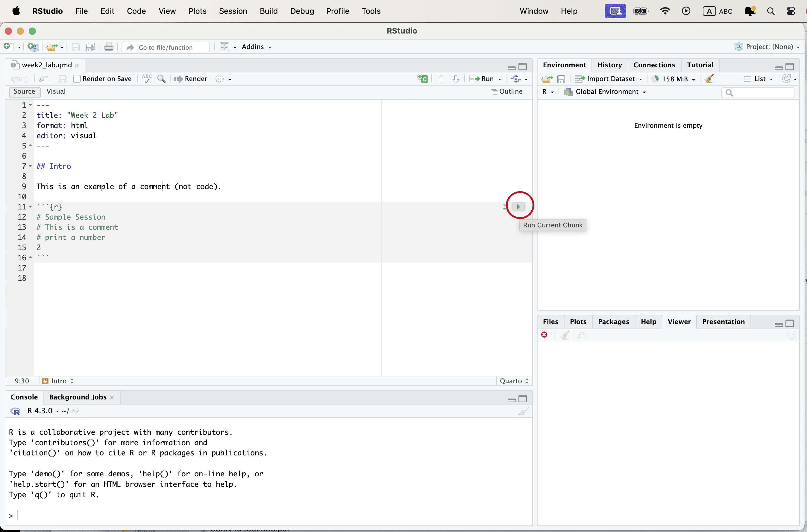
Task: Click the spell check ABC icon
Action: (147, 78)
